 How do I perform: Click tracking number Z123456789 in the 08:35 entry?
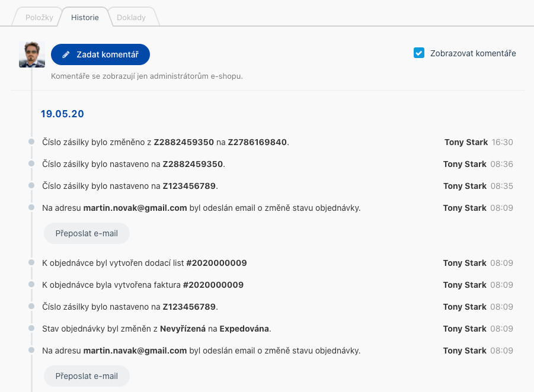click(189, 186)
